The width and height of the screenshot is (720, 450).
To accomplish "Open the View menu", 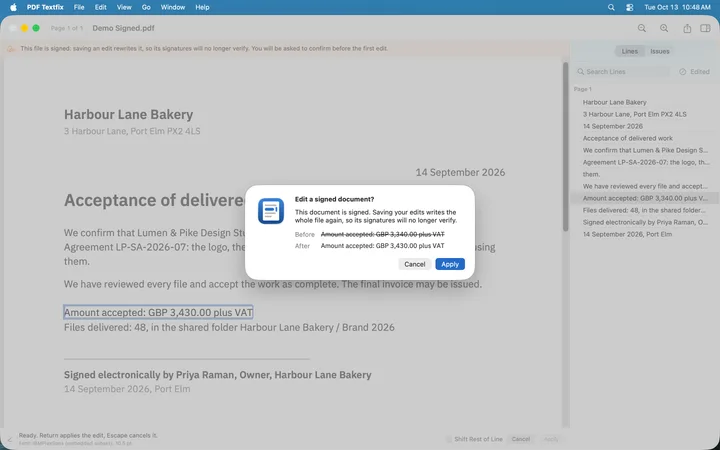I will [124, 7].
